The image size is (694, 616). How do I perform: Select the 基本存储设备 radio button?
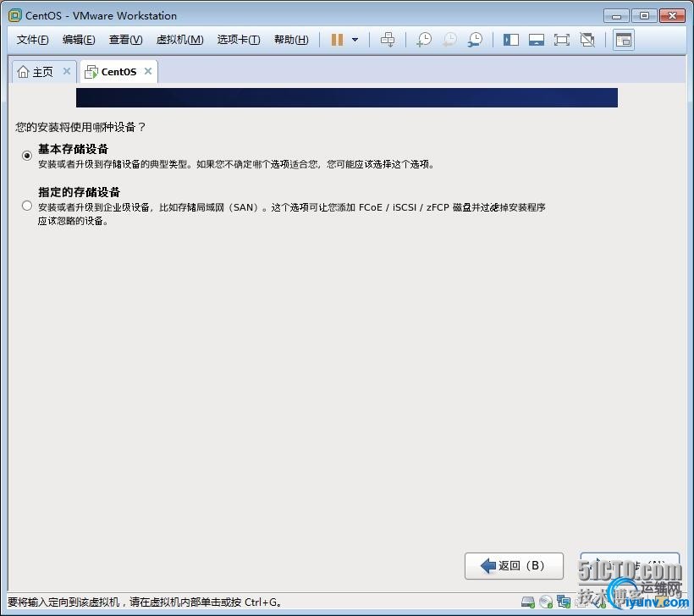pyautogui.click(x=27, y=156)
